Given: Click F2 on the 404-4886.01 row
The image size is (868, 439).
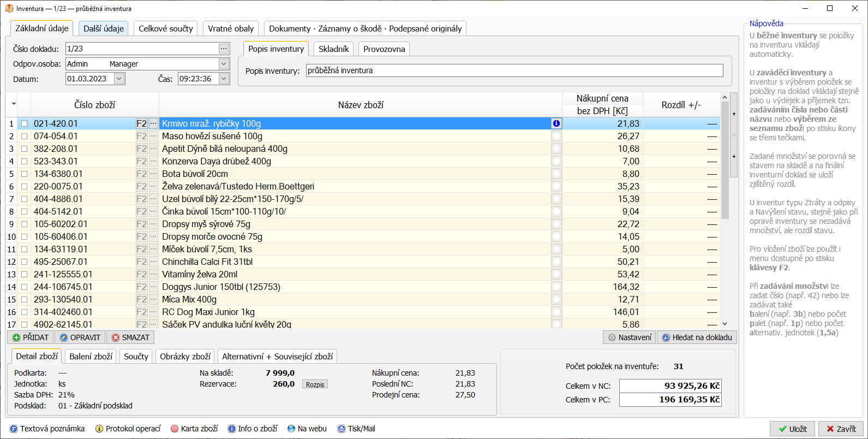Looking at the screenshot, I should tap(141, 199).
